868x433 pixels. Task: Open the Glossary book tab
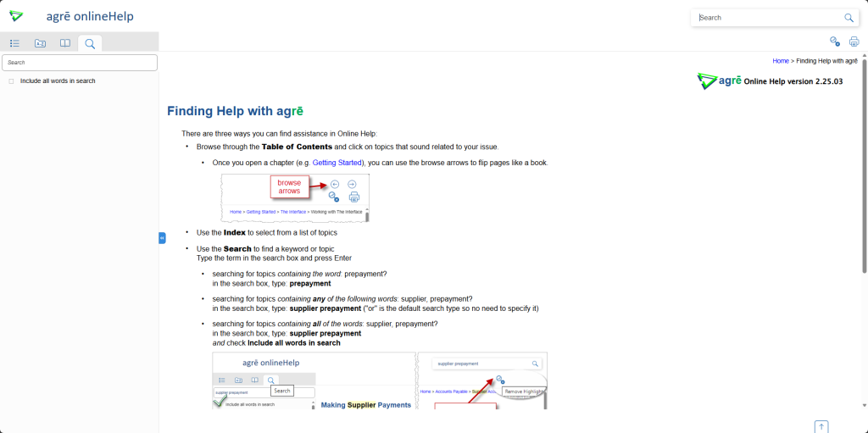(65, 43)
